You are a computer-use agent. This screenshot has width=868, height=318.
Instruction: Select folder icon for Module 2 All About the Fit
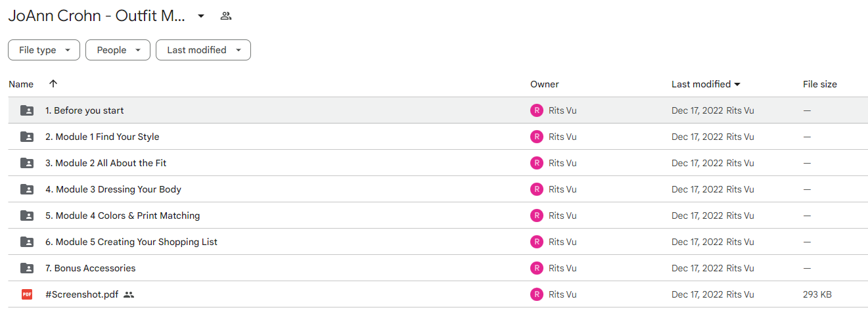[27, 163]
